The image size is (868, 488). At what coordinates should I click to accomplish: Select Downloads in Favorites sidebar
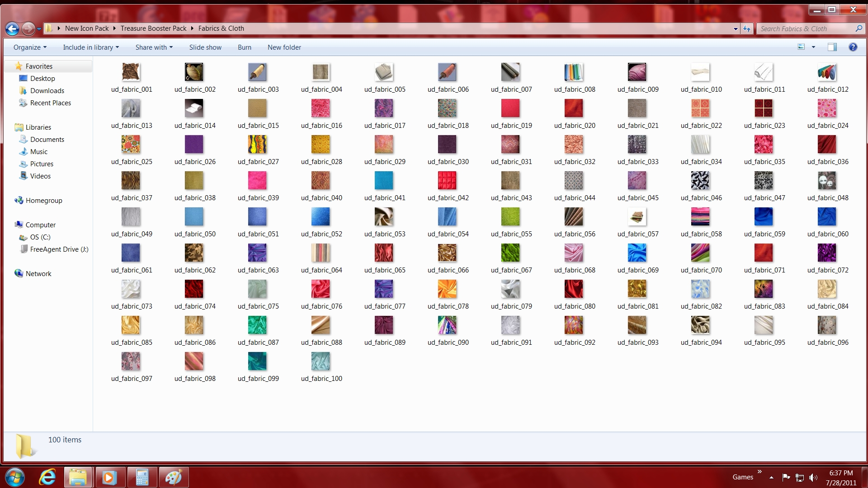pyautogui.click(x=47, y=91)
